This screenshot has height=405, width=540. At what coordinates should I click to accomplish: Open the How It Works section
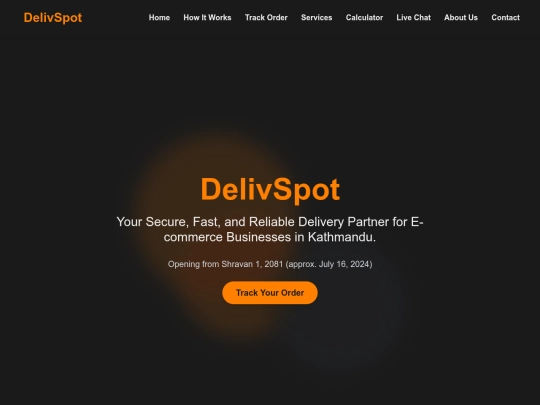[207, 18]
